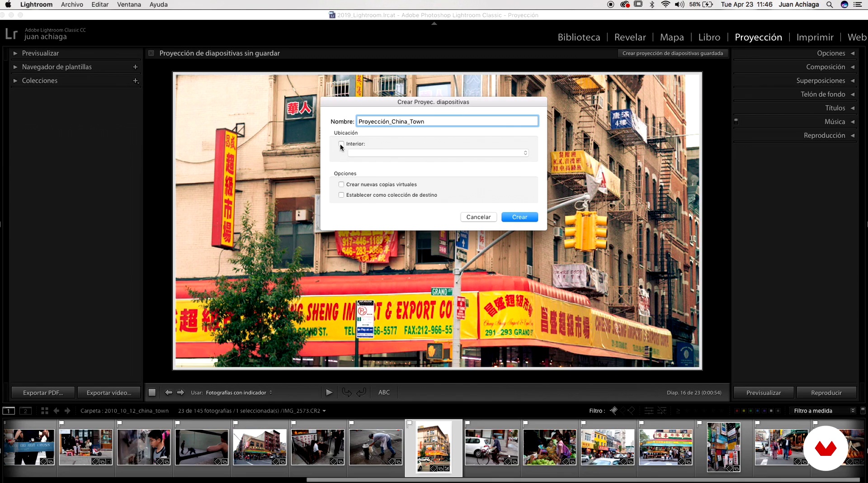Filter by rejected photos icon

click(x=631, y=411)
